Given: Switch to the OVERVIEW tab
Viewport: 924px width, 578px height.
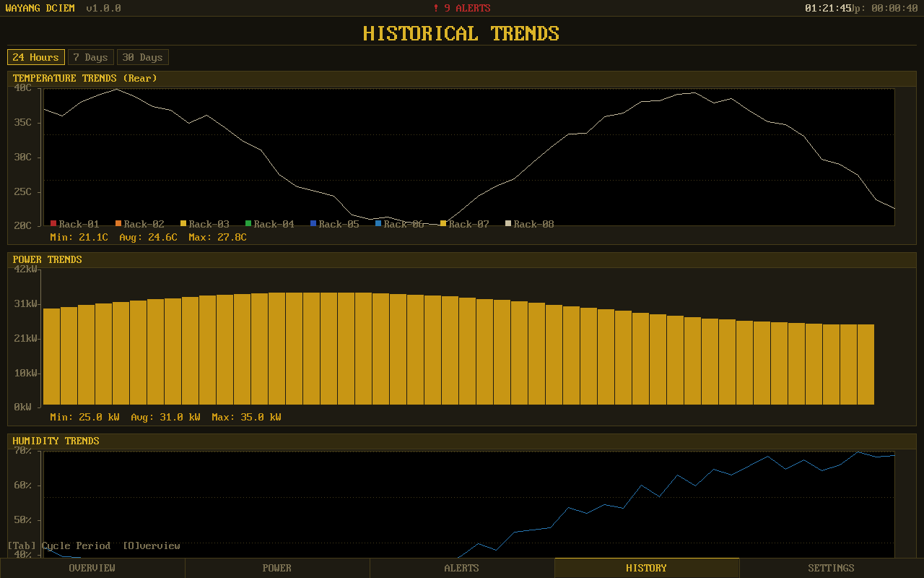Looking at the screenshot, I should (92, 568).
